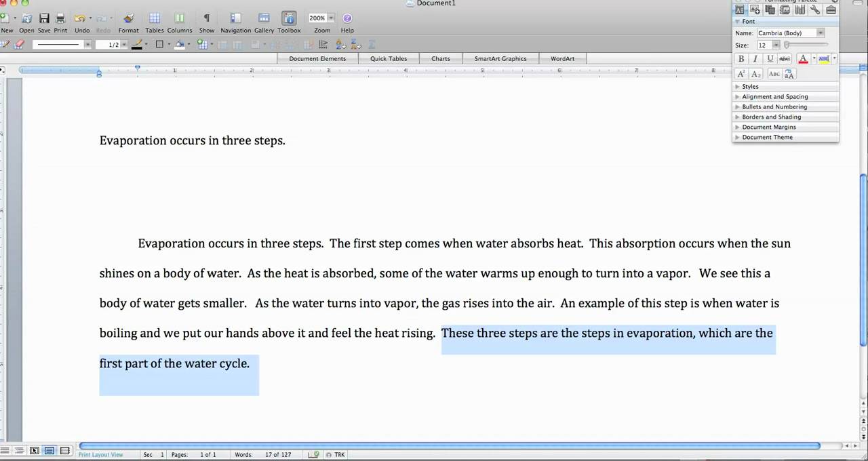Open Project Palette briefcase icon

(x=831, y=9)
